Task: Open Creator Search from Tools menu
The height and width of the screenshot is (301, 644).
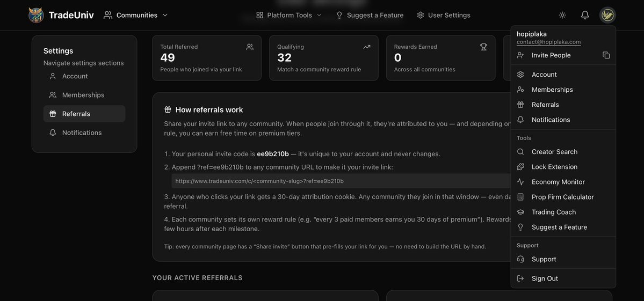Action: 563,152
